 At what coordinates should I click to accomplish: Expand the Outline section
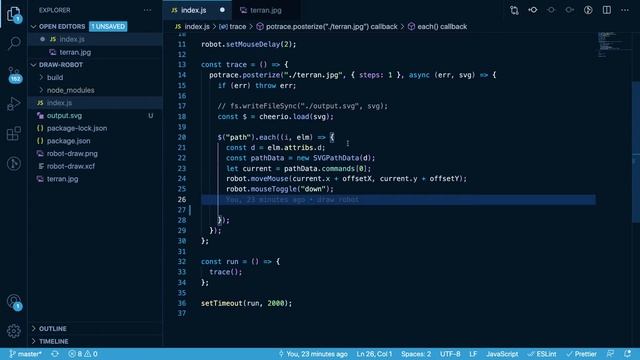[x=53, y=329]
